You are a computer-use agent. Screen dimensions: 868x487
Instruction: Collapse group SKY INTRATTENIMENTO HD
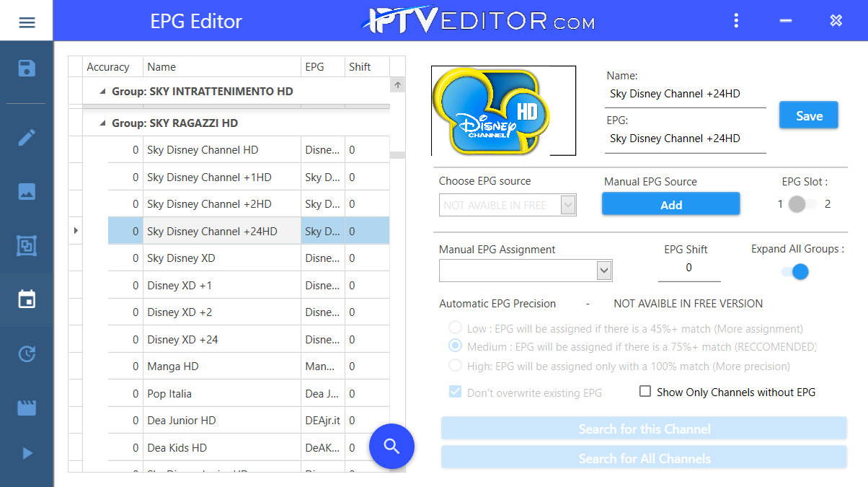102,92
